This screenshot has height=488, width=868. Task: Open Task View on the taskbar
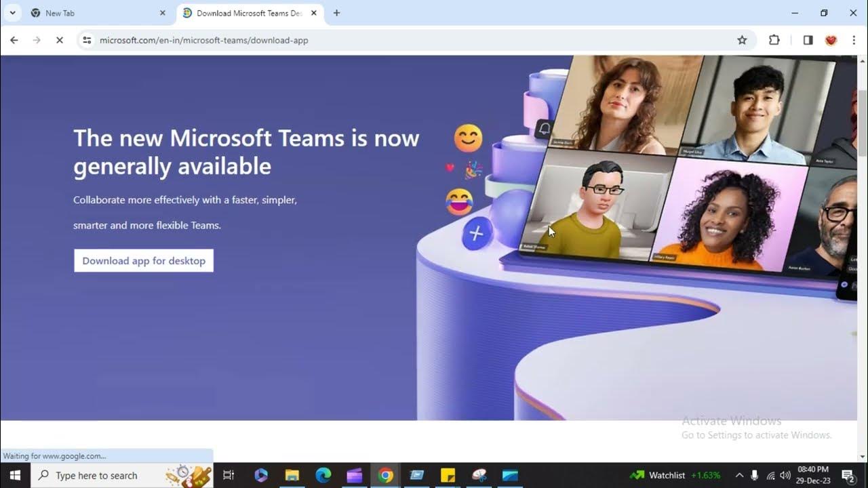pyautogui.click(x=229, y=475)
